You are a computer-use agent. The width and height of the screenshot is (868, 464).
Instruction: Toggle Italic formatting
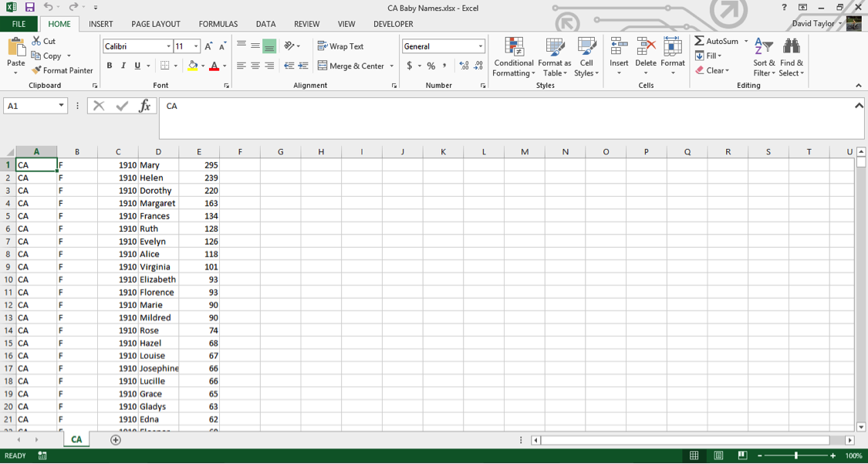coord(123,66)
